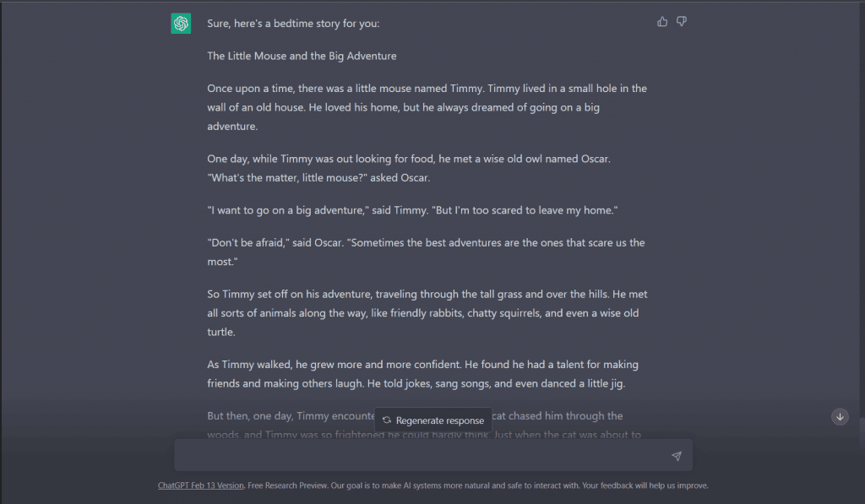Click the thumbs up feedback icon
Screen dimensions: 865x504
(662, 22)
